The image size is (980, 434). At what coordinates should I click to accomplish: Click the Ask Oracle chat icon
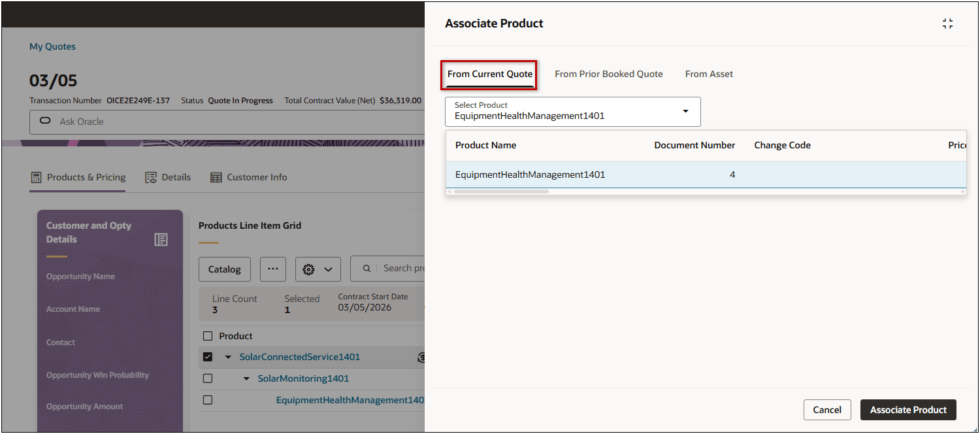click(46, 122)
